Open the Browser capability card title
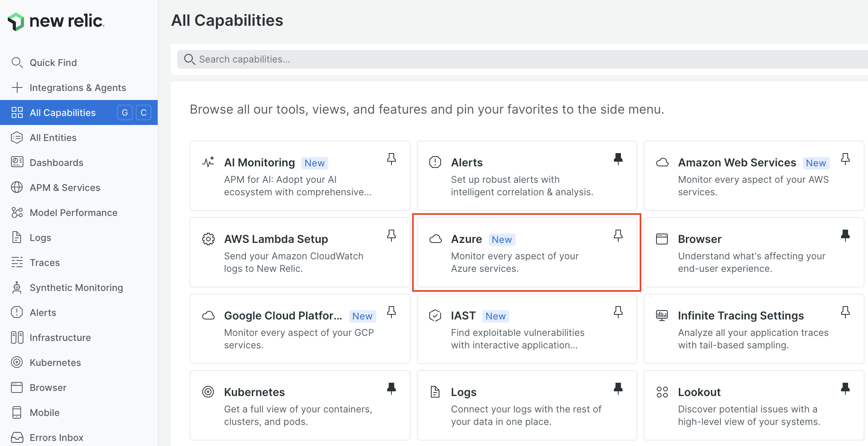 click(700, 239)
